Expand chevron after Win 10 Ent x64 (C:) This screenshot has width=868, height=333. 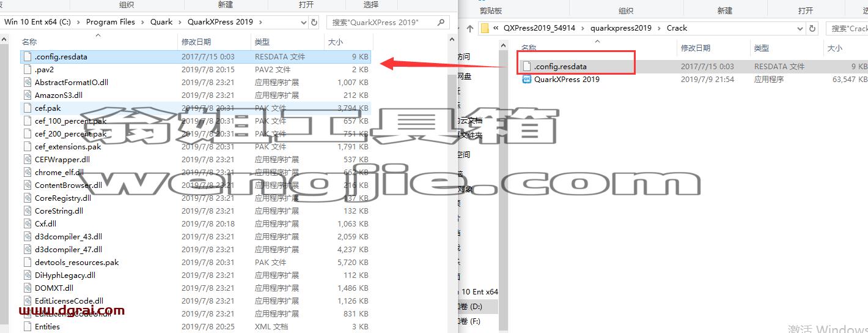(x=78, y=22)
